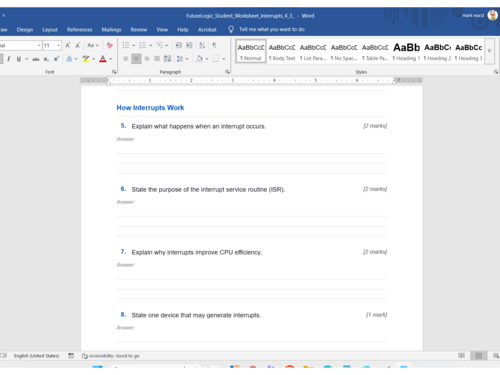Clear all formatting with eraser icon

[x=110, y=45]
